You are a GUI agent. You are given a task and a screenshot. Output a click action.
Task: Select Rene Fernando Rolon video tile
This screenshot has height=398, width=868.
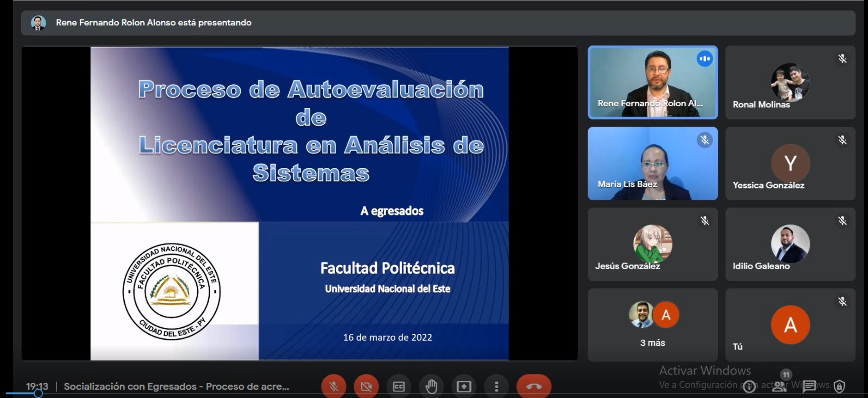pos(653,82)
